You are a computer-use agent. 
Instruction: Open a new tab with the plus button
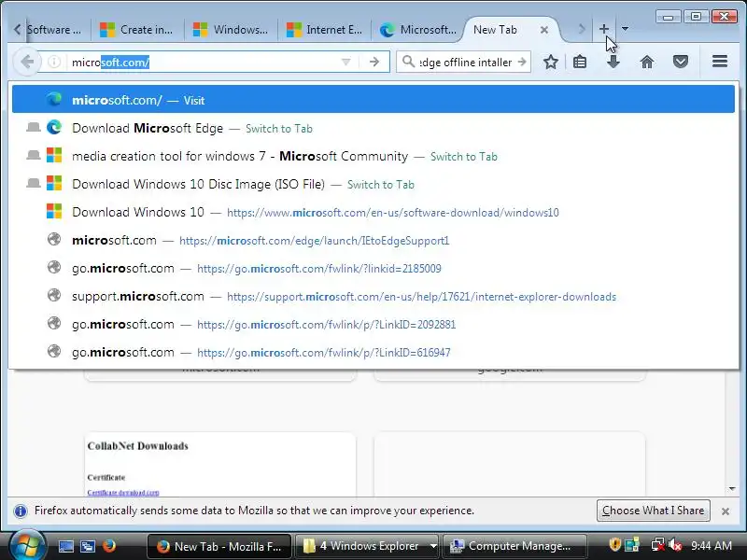[603, 29]
